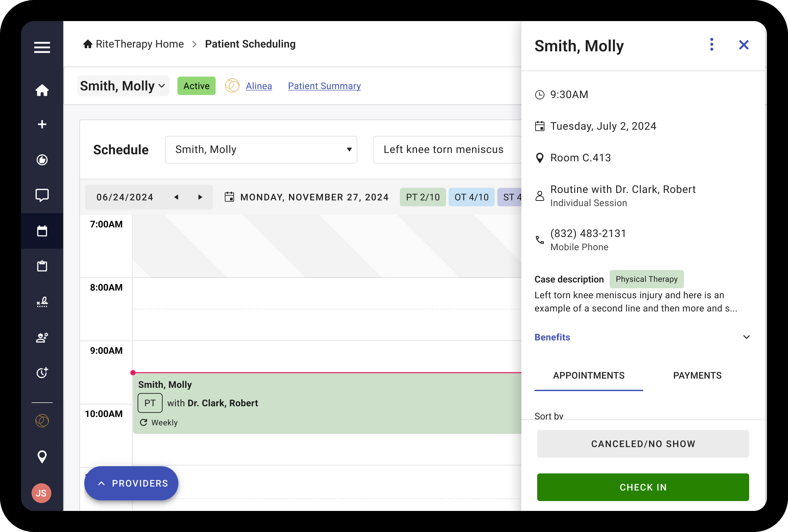This screenshot has width=788, height=532.
Task: Click the home icon in breadcrumb
Action: (88, 44)
